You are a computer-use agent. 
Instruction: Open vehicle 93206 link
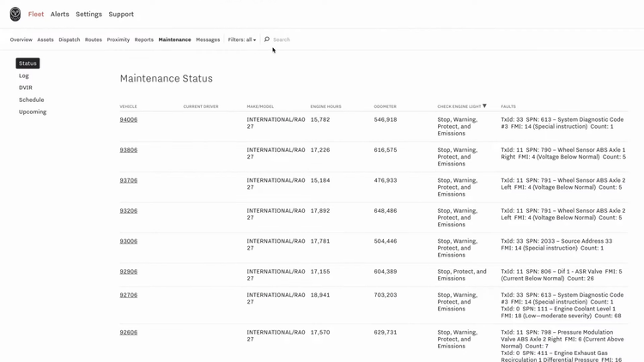click(128, 210)
